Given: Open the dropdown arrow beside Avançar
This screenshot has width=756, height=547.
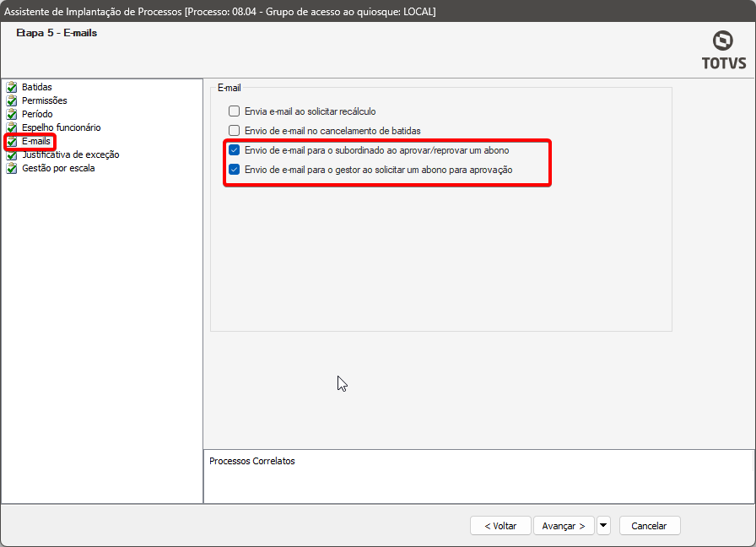Looking at the screenshot, I should click(x=603, y=525).
